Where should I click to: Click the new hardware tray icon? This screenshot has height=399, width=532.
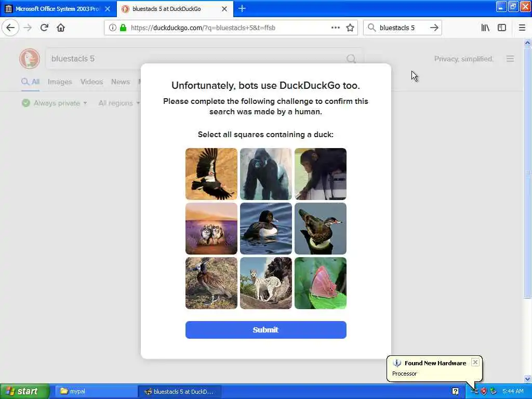475,391
